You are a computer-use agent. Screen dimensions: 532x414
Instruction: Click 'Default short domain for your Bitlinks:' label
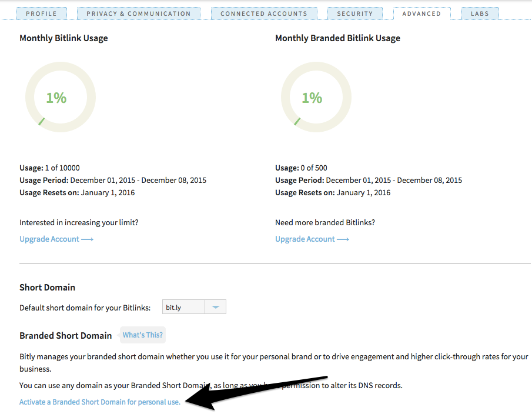pos(85,308)
